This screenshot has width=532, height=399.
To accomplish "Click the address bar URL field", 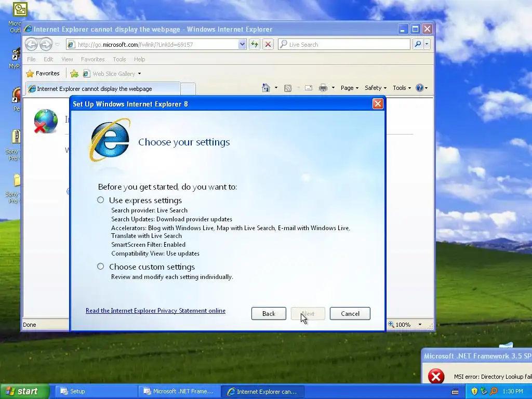I will coord(153,45).
